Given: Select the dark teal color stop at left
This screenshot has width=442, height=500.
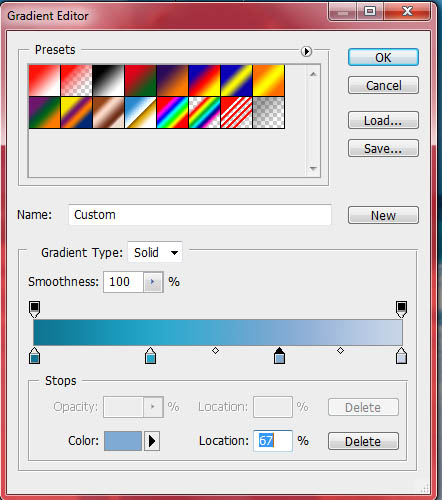Looking at the screenshot, I should point(35,355).
